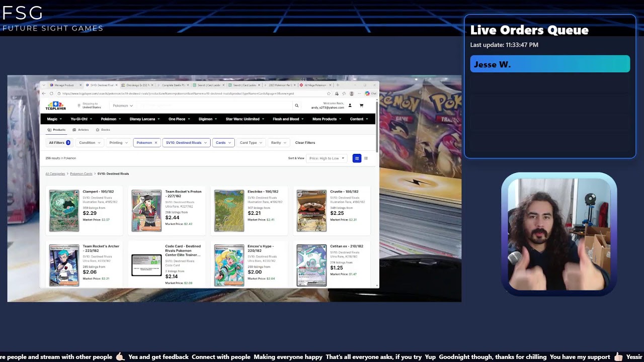Switch to the Manage Product browser tab
Viewport: 644px width, 362px height.
coord(63,85)
